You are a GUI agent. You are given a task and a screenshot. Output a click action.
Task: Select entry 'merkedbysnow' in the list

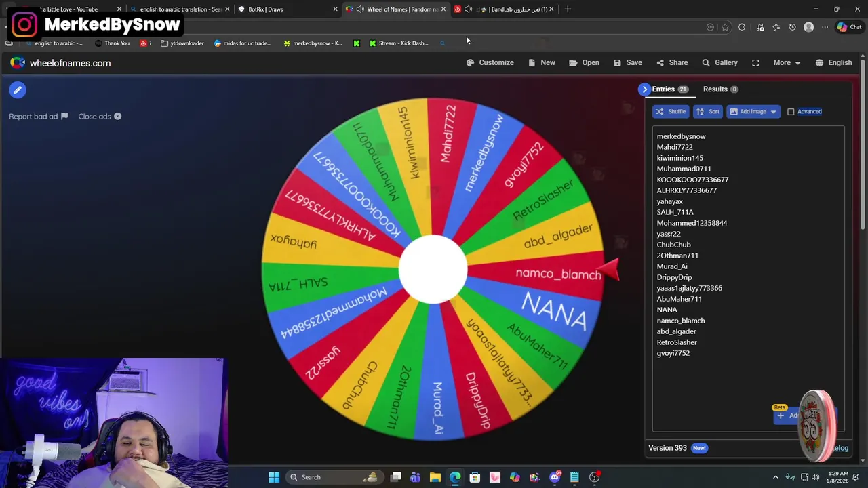pyautogui.click(x=681, y=136)
